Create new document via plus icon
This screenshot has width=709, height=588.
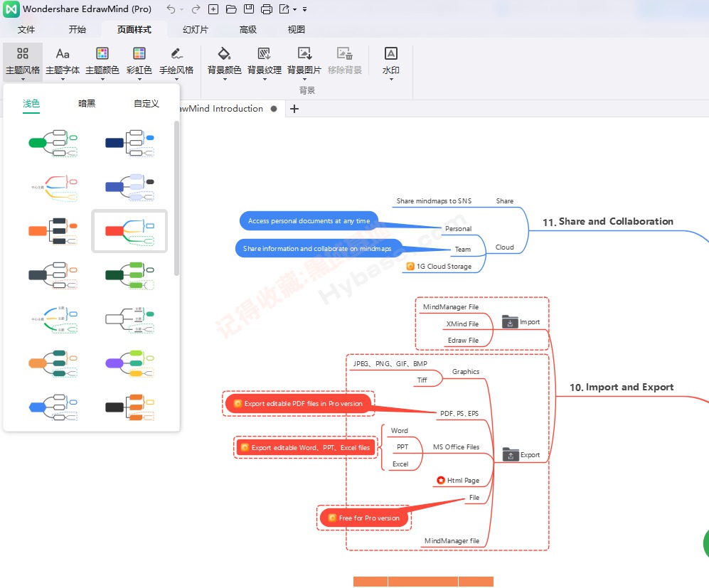[x=213, y=9]
